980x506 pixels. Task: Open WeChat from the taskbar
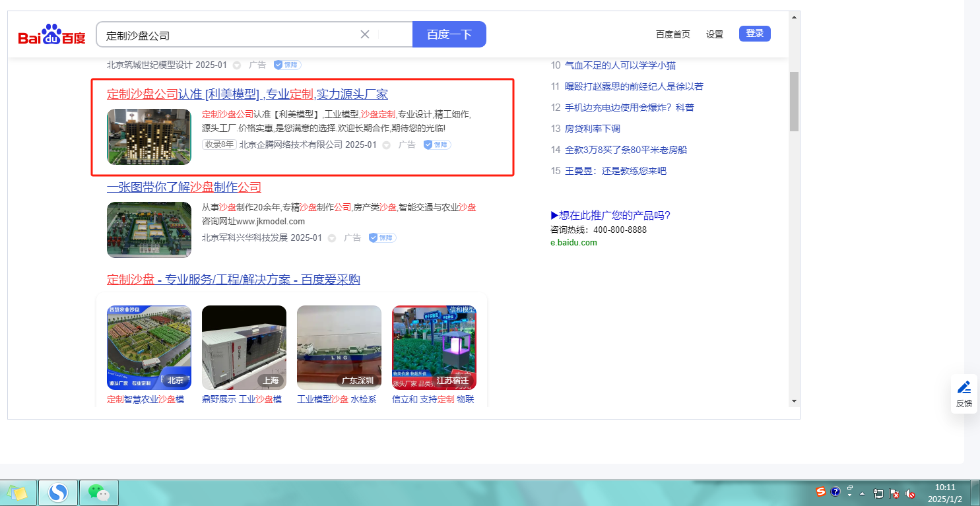(x=99, y=493)
